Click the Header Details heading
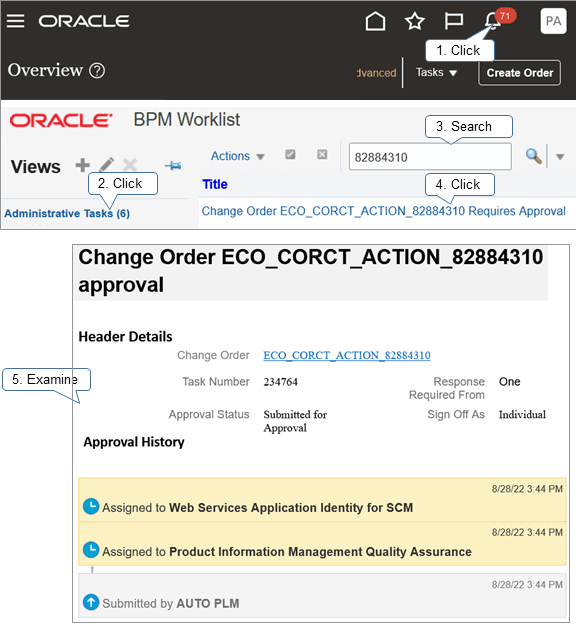Screen dimensions: 576x624 (125, 337)
